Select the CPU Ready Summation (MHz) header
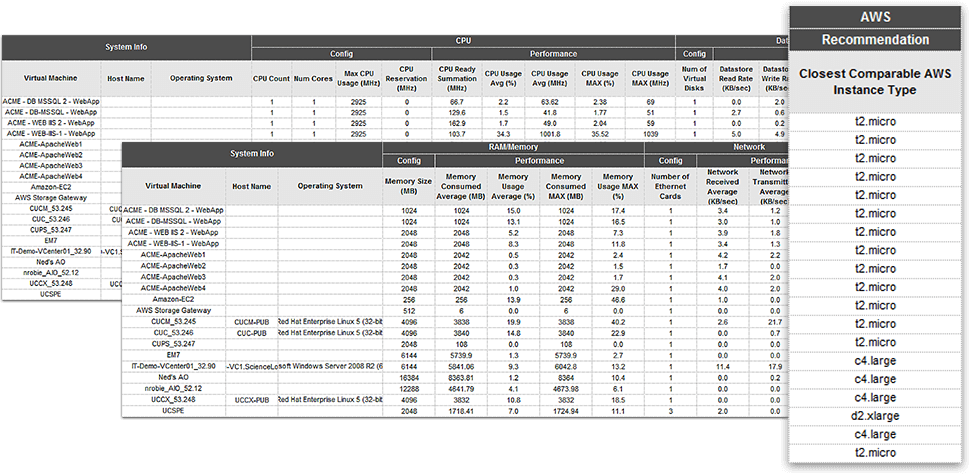Viewport: 971px width, 475px height. click(455, 79)
